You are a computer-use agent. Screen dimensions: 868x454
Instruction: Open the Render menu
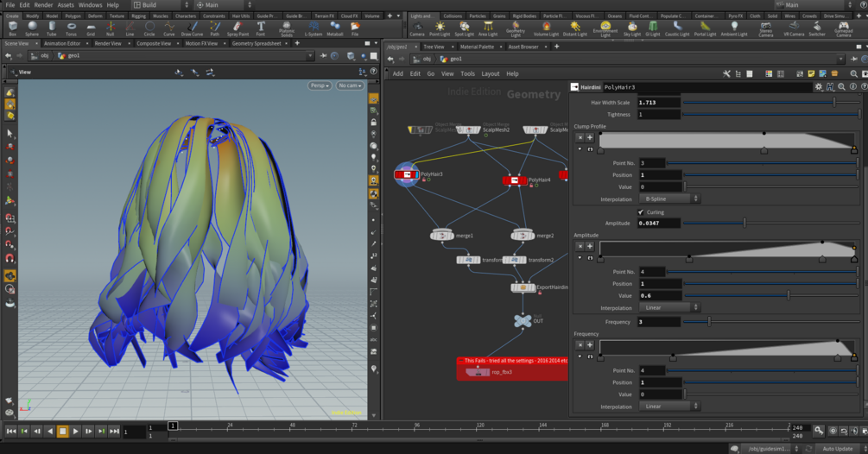43,5
